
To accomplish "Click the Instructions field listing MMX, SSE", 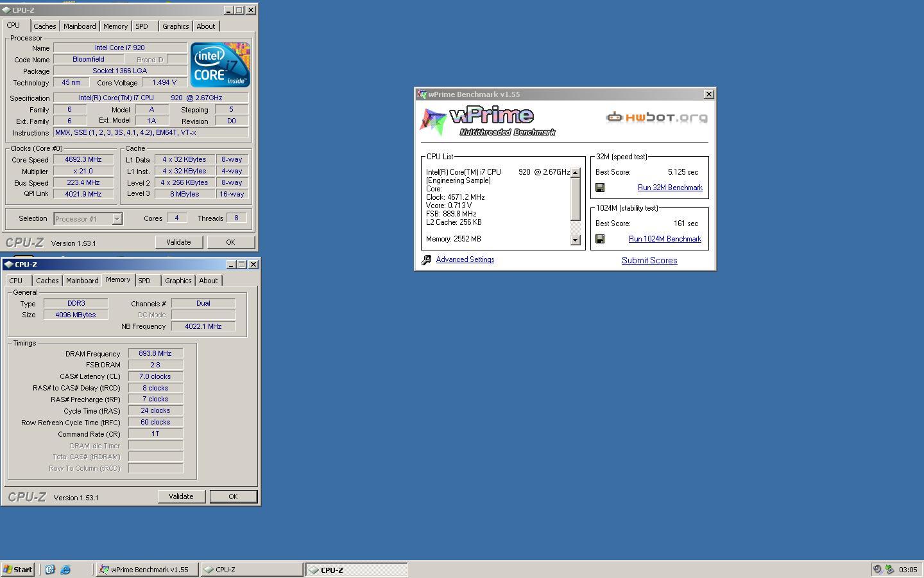I will 151,133.
